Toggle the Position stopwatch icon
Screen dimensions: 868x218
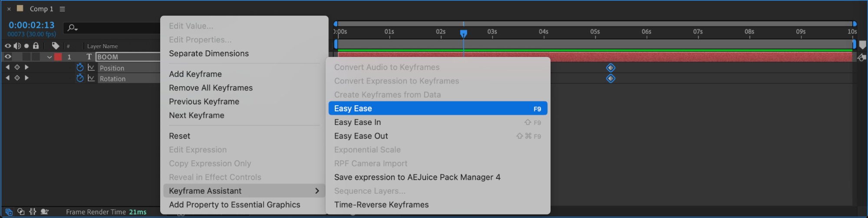point(80,67)
